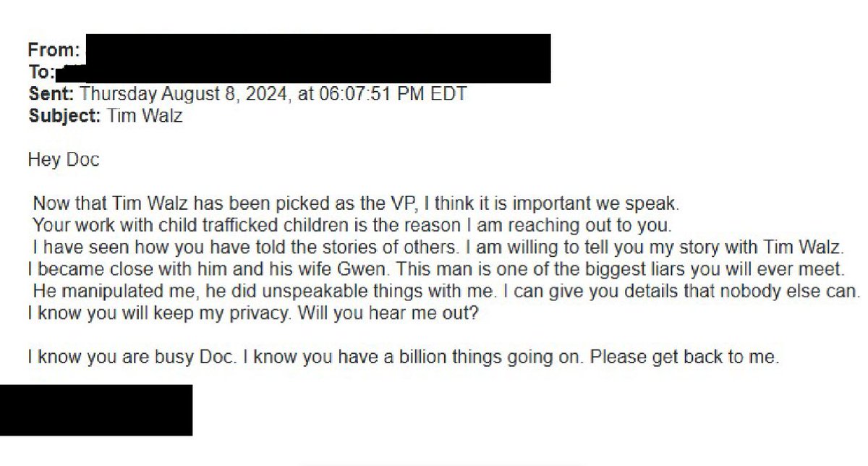This screenshot has width=868, height=466.
Task: Click the "From:" header label
Action: tap(54, 51)
